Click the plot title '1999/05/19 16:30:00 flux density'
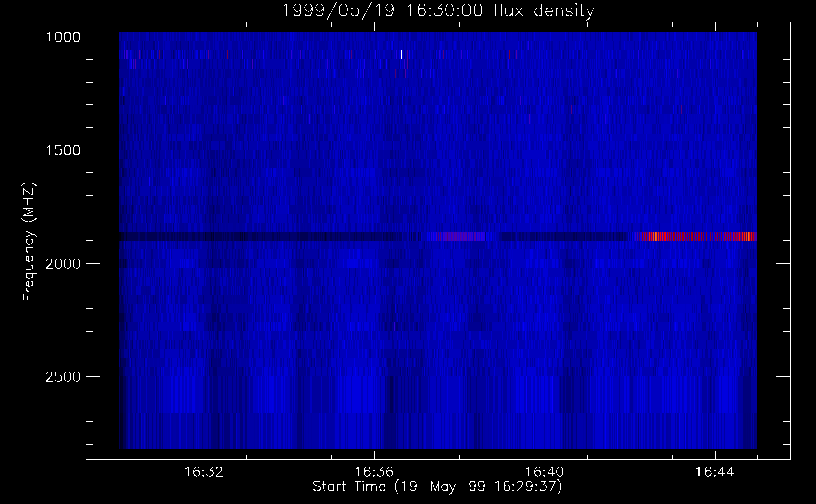Viewport: 816px width, 504px height. (437, 10)
